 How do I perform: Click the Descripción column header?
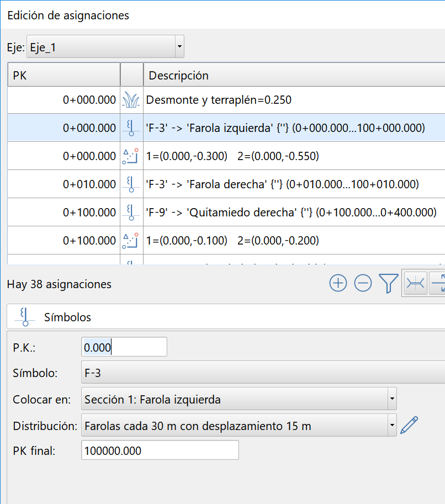(x=293, y=76)
